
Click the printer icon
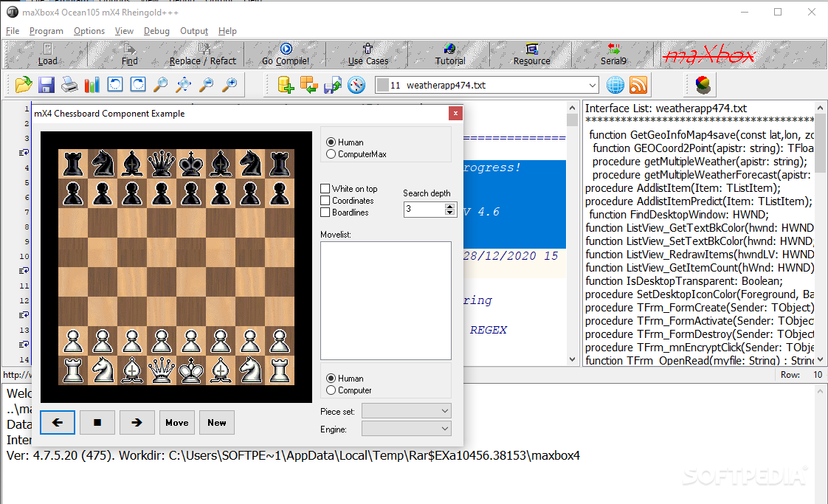69,85
